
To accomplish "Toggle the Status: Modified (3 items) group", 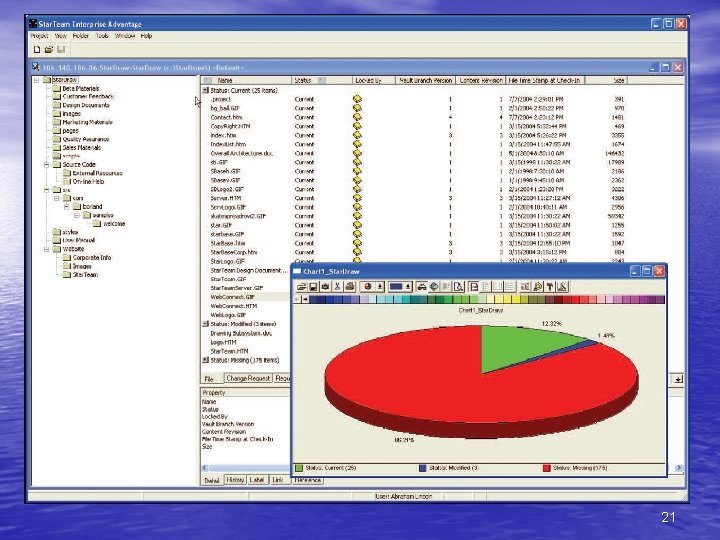I will 206,324.
